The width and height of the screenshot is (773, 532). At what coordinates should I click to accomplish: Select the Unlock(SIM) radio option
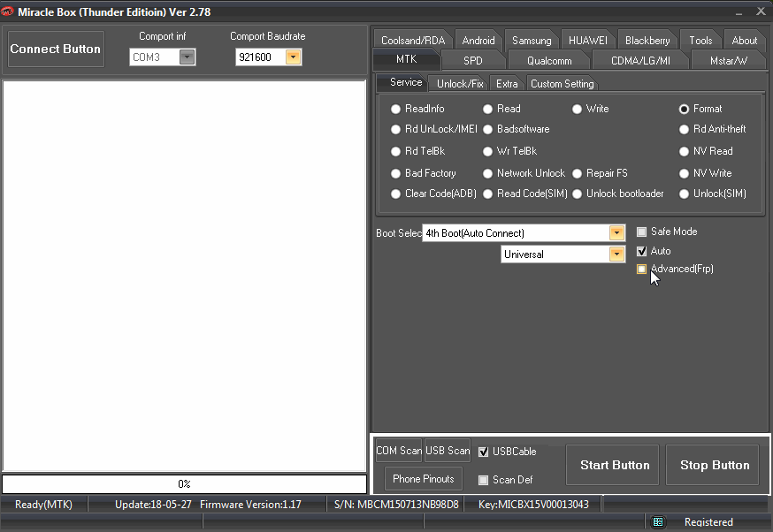pyautogui.click(x=684, y=194)
